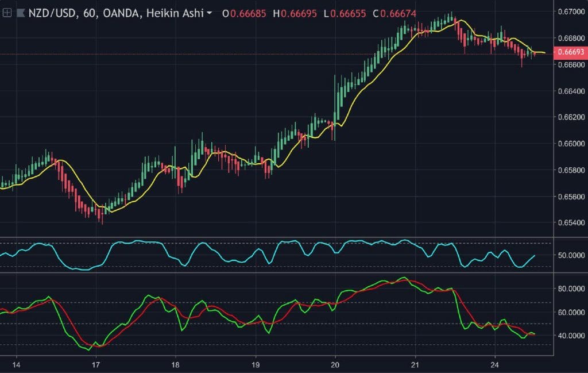Click the 50.0000 label of middle indicator pane
The height and width of the screenshot is (373, 588).
[571, 255]
